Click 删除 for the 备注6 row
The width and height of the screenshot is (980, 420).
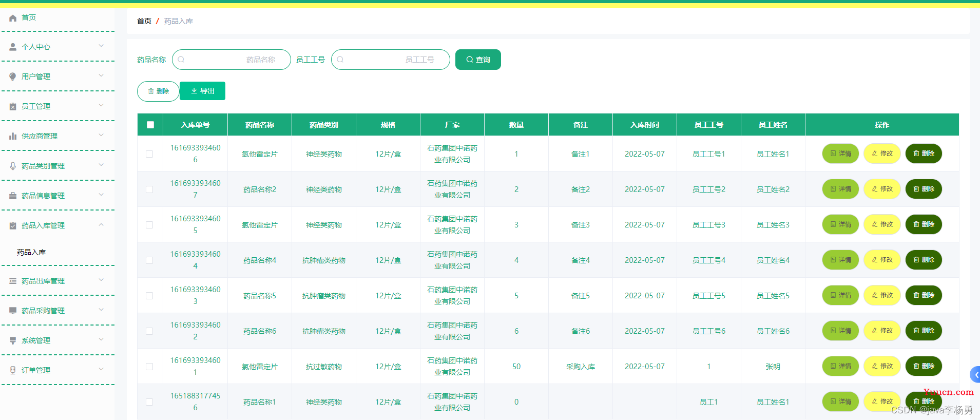click(x=924, y=331)
